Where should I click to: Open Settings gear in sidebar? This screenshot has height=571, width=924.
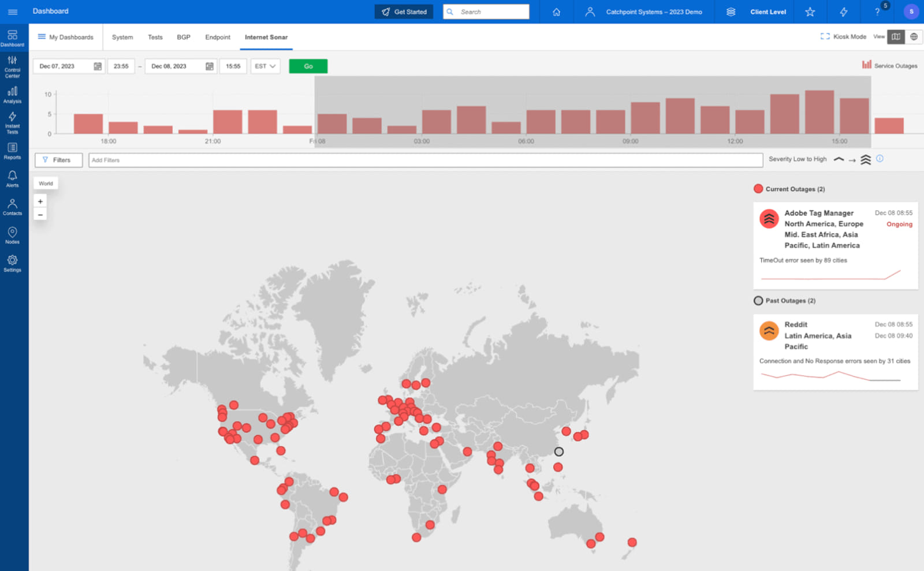point(12,264)
